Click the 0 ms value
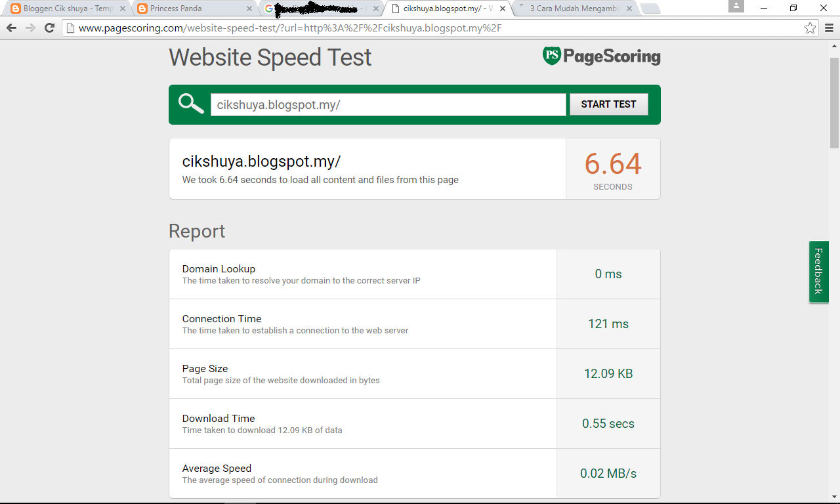 point(608,274)
